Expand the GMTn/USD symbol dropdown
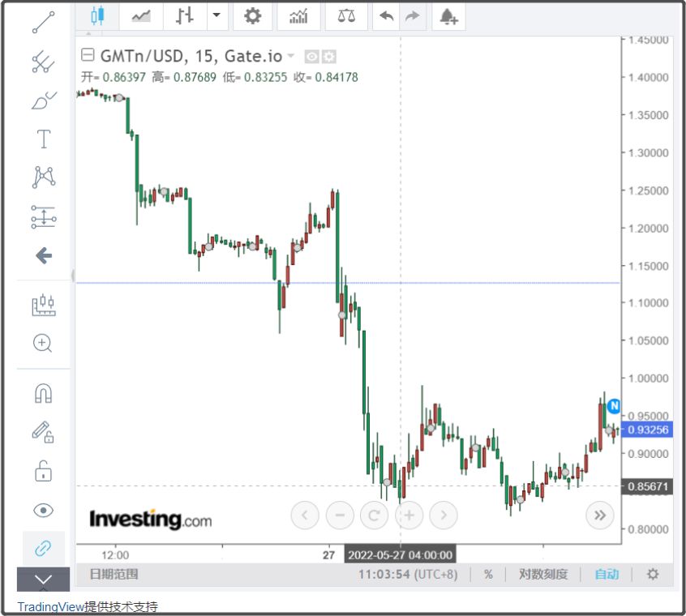686x616 pixels. [x=290, y=56]
